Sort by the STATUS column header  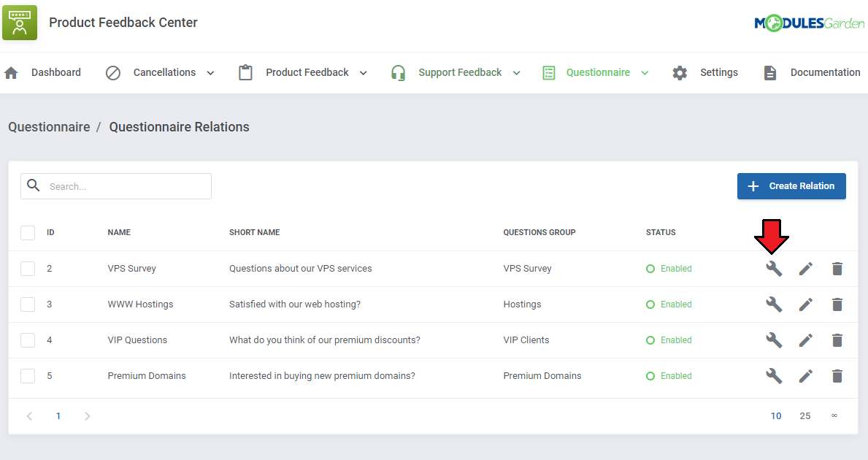pos(661,232)
